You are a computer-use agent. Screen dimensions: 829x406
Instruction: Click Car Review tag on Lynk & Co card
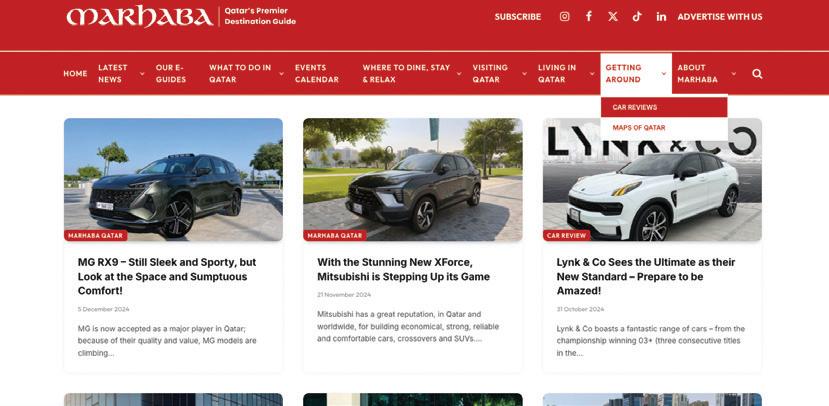[x=566, y=236]
